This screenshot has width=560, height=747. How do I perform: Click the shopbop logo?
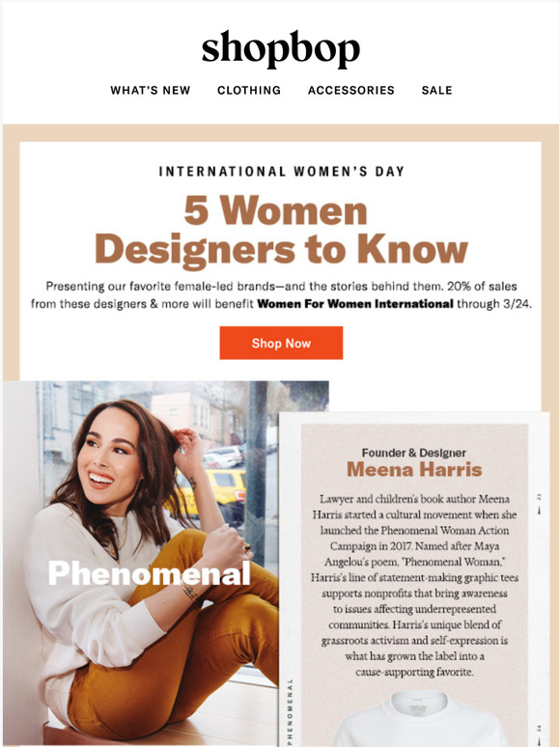(280, 48)
